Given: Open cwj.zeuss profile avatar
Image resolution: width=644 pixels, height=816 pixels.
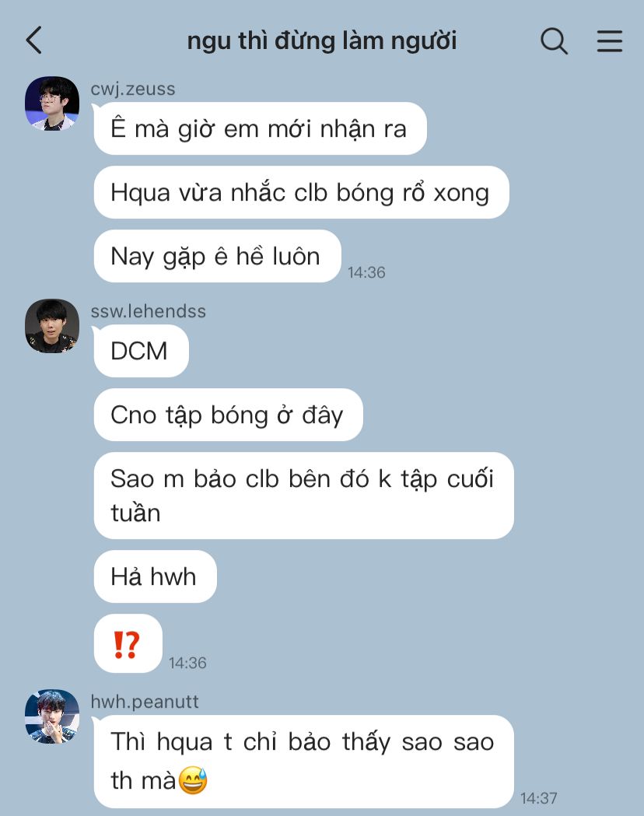Looking at the screenshot, I should [x=52, y=103].
